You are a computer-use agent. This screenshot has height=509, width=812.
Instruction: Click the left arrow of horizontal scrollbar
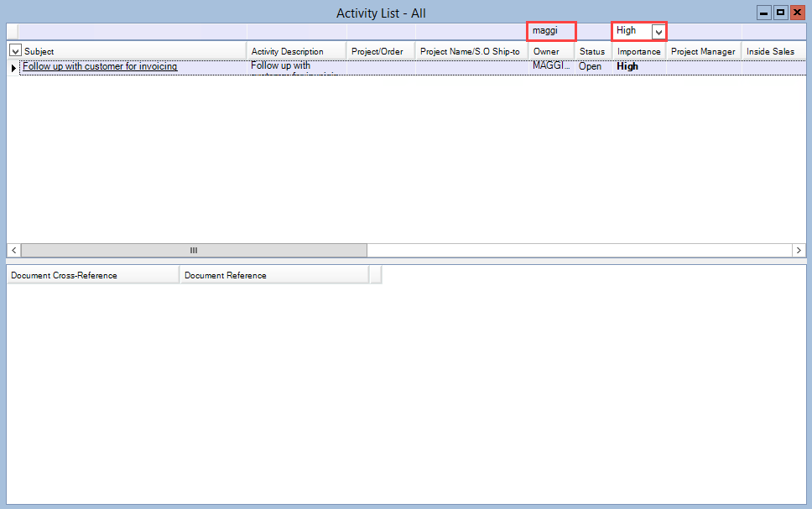point(13,250)
